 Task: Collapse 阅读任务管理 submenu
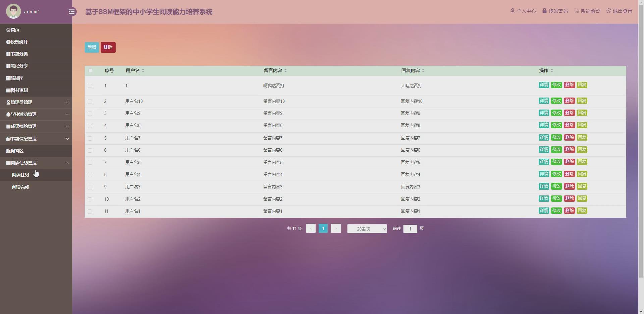point(36,163)
